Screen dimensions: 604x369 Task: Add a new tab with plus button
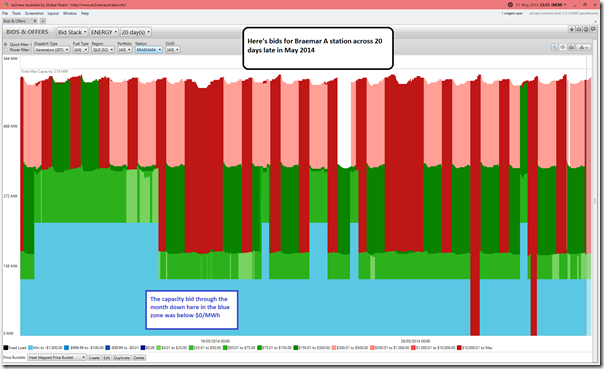click(43, 21)
